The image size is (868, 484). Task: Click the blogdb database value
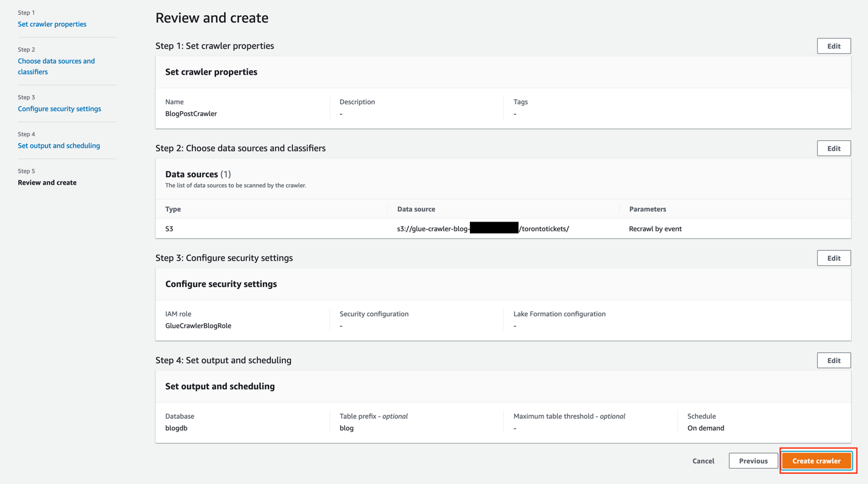[177, 428]
